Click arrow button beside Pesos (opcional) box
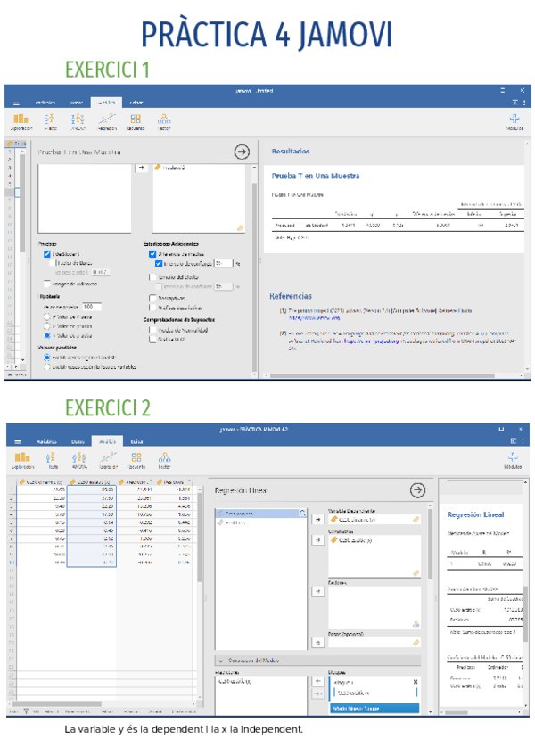 tap(318, 643)
